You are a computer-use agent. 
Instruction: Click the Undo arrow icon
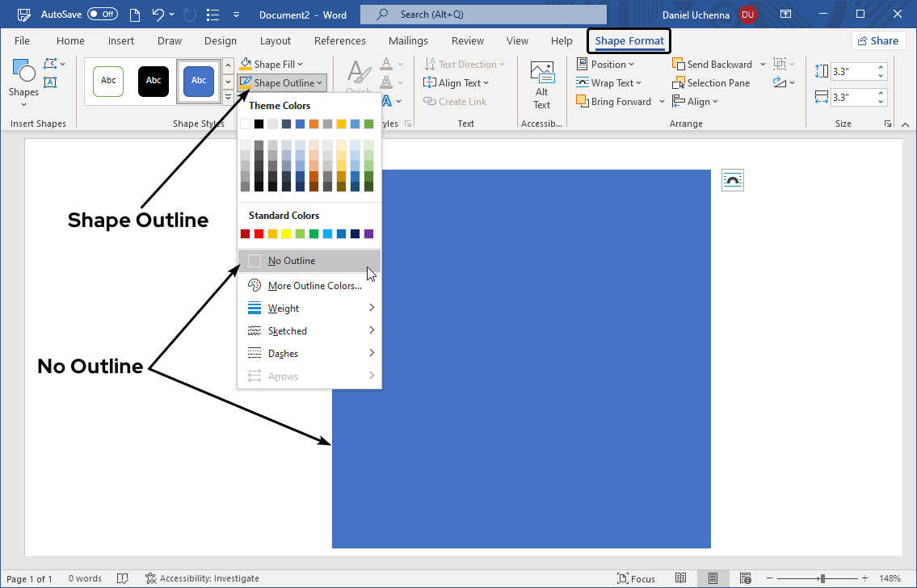[x=158, y=15]
